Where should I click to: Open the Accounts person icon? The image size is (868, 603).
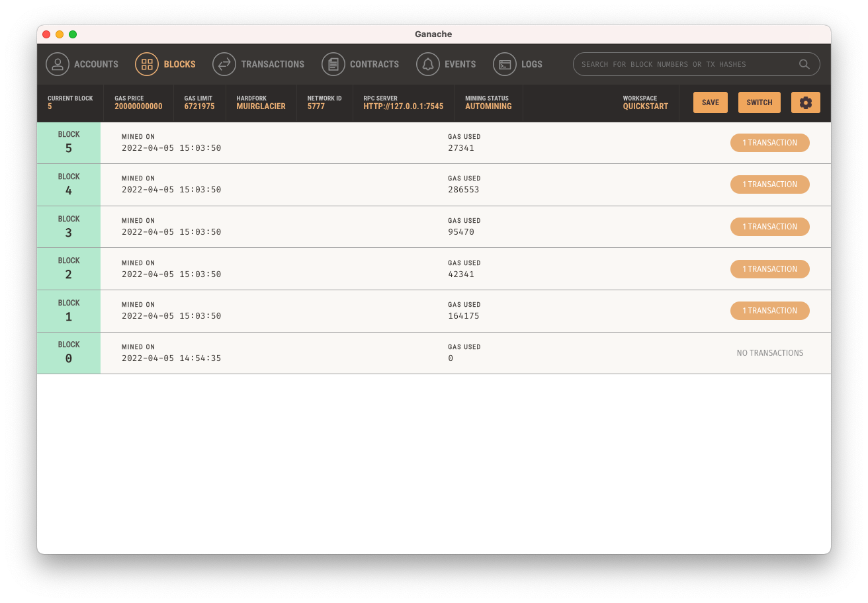(x=58, y=64)
